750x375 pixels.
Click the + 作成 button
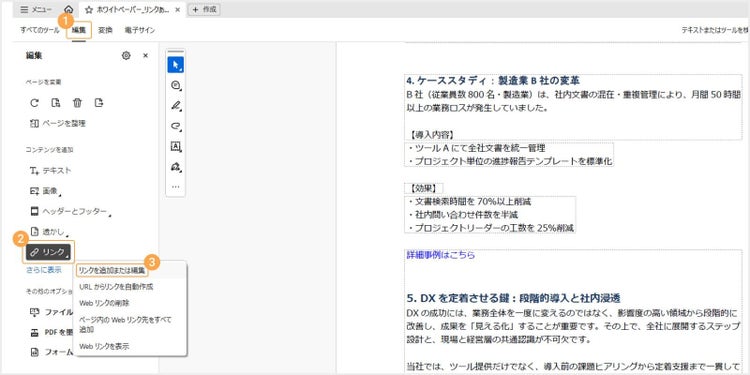(204, 10)
